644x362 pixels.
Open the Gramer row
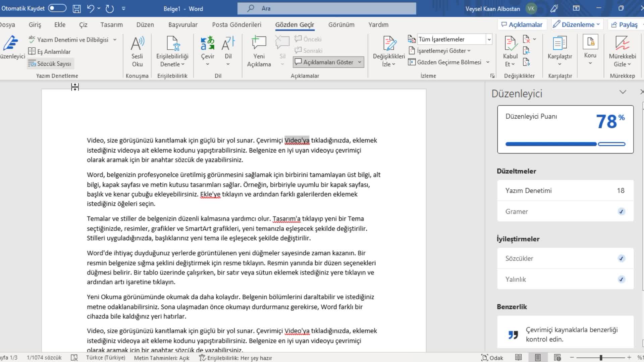pyautogui.click(x=566, y=212)
